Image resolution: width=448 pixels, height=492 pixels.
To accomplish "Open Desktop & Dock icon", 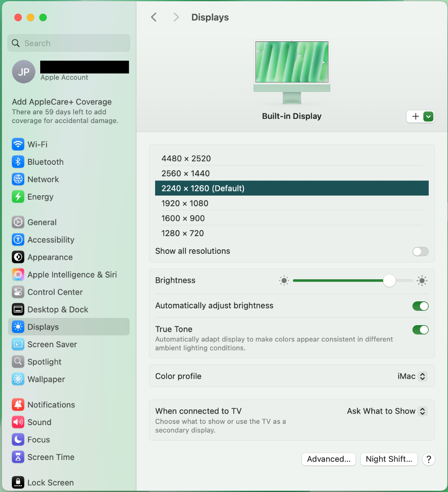I will tap(18, 310).
